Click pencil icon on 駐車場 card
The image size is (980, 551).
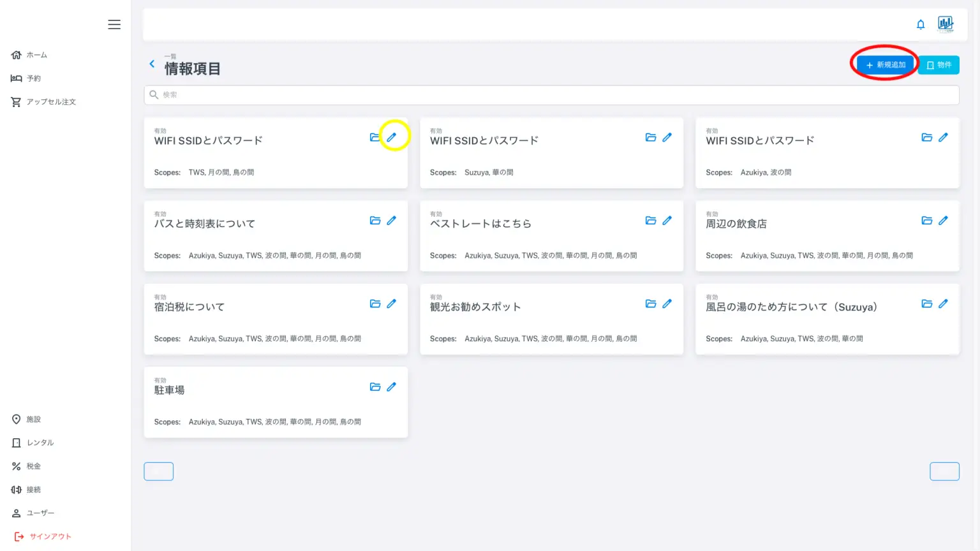(392, 387)
